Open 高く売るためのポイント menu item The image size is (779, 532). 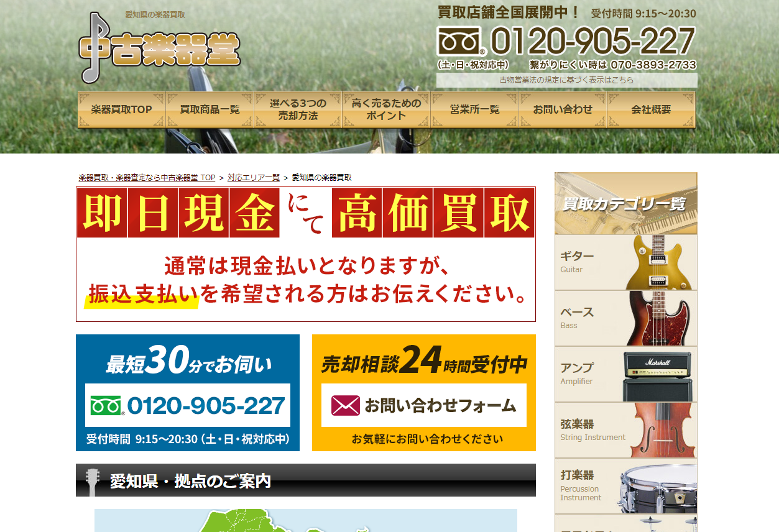click(386, 109)
